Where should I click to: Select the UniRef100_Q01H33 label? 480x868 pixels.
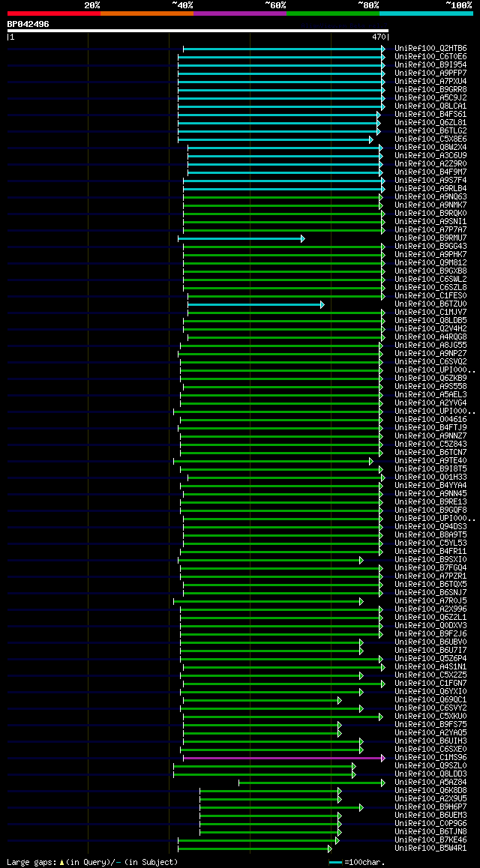[430, 477]
